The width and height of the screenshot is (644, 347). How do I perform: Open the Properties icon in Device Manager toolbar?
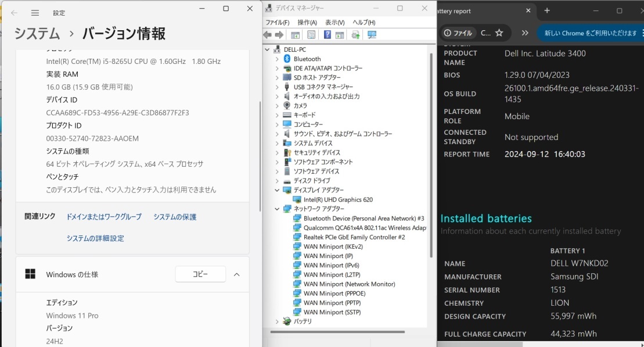pyautogui.click(x=311, y=35)
